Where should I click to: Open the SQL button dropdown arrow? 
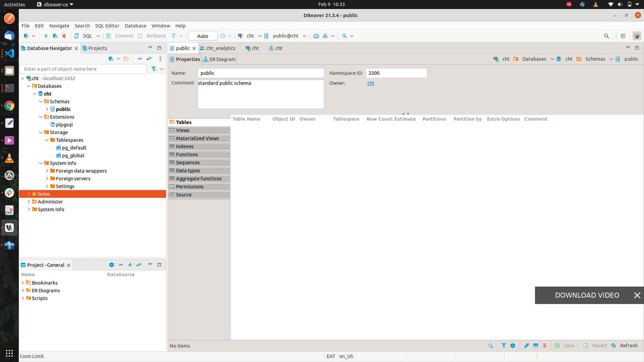pyautogui.click(x=98, y=36)
